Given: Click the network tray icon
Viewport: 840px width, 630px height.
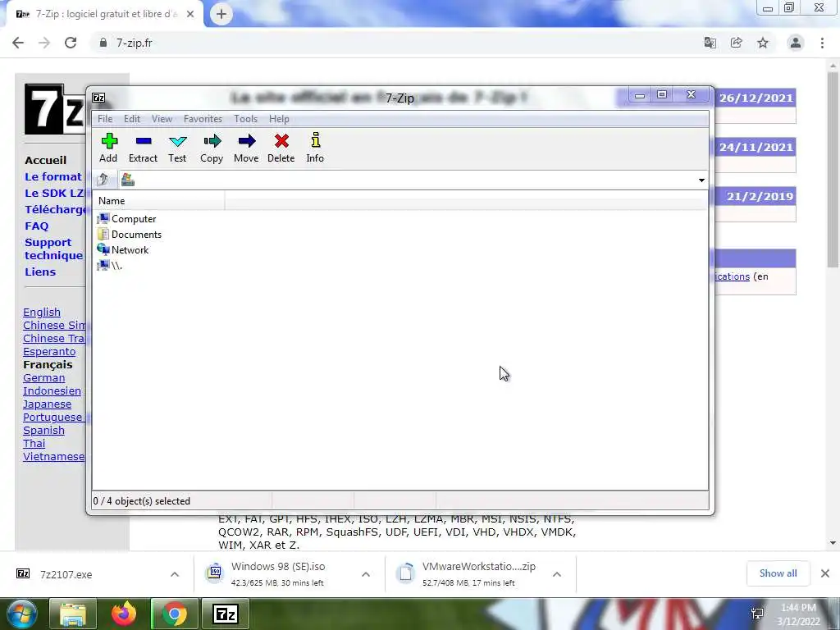Looking at the screenshot, I should [x=757, y=614].
